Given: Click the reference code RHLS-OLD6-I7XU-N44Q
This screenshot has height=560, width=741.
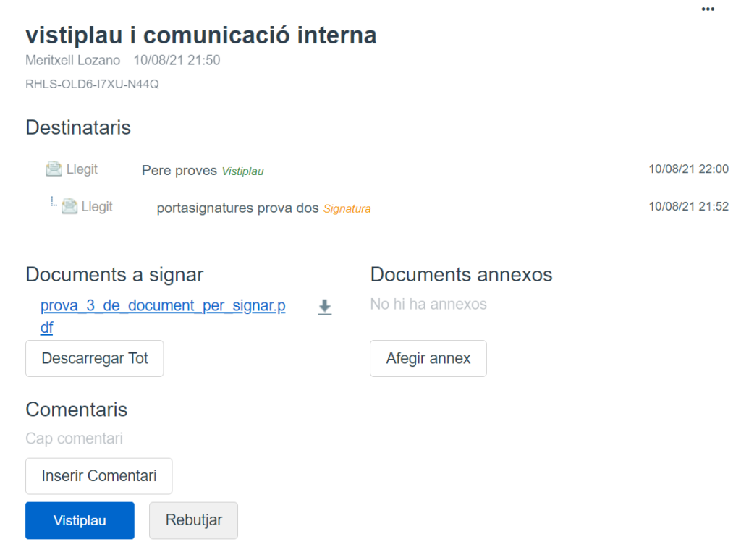Looking at the screenshot, I should 92,84.
